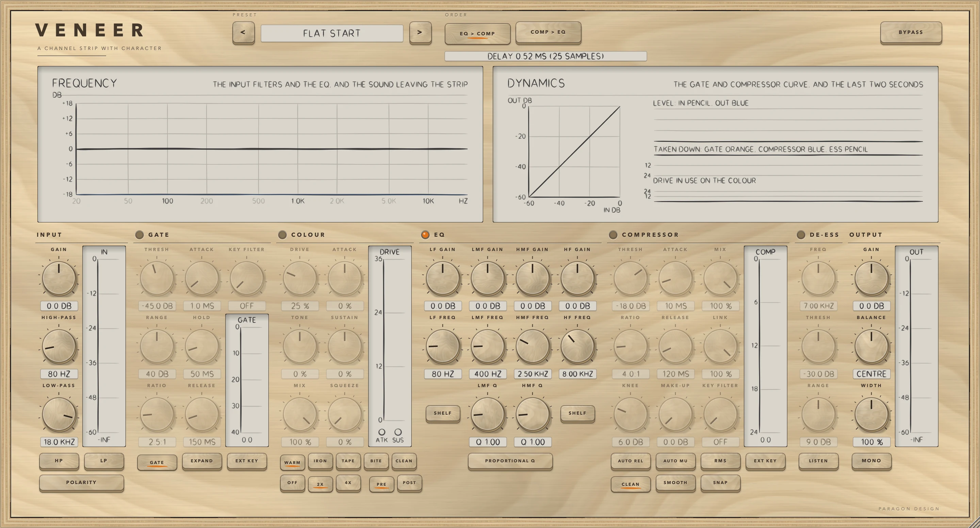Toggle the HP high-pass filter button
980x528 pixels.
pos(59,461)
